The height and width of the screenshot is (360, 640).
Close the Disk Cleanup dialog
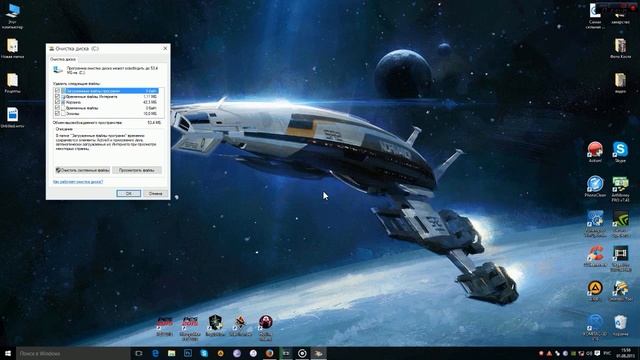click(165, 48)
